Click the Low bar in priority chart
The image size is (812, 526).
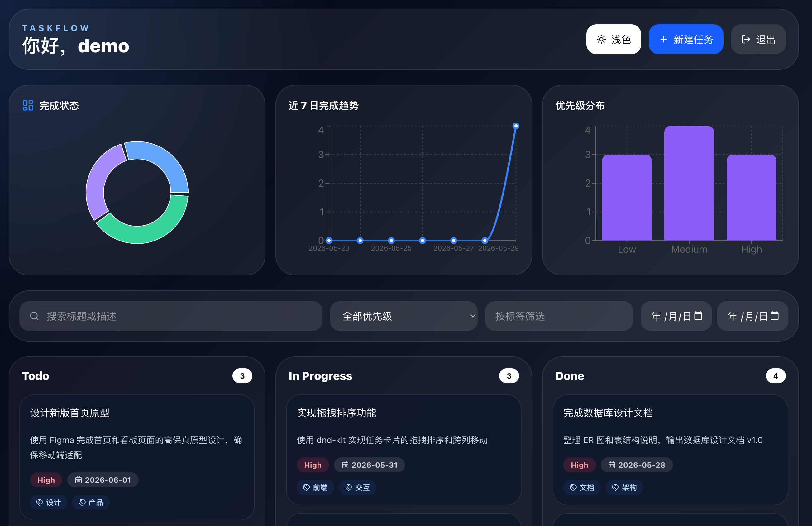[627, 198]
